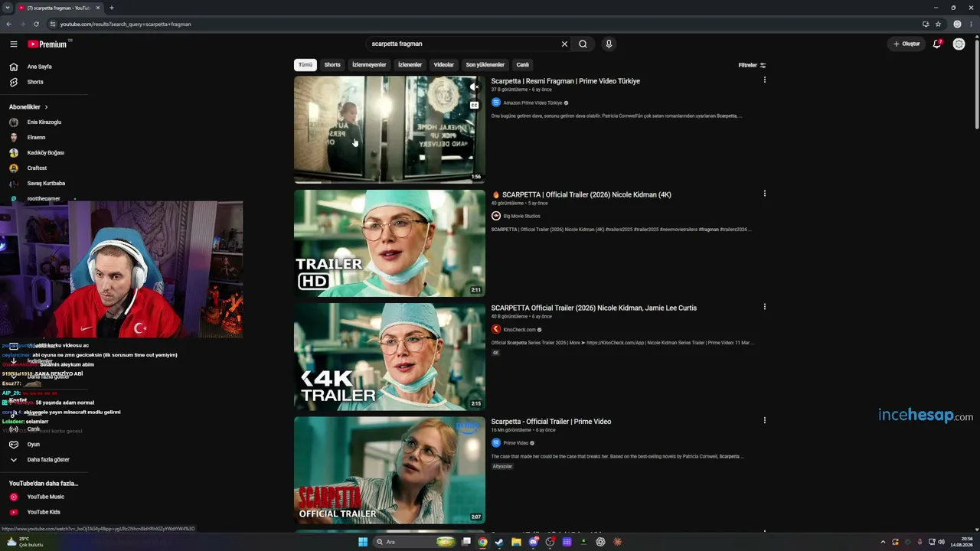Open more options for the Prime Video trailer
This screenshot has height=551, width=980.
tap(764, 420)
